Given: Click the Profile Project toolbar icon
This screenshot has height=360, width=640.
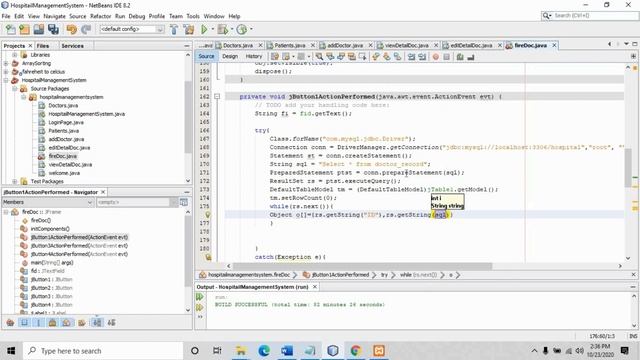Looking at the screenshot, I should tap(242, 29).
